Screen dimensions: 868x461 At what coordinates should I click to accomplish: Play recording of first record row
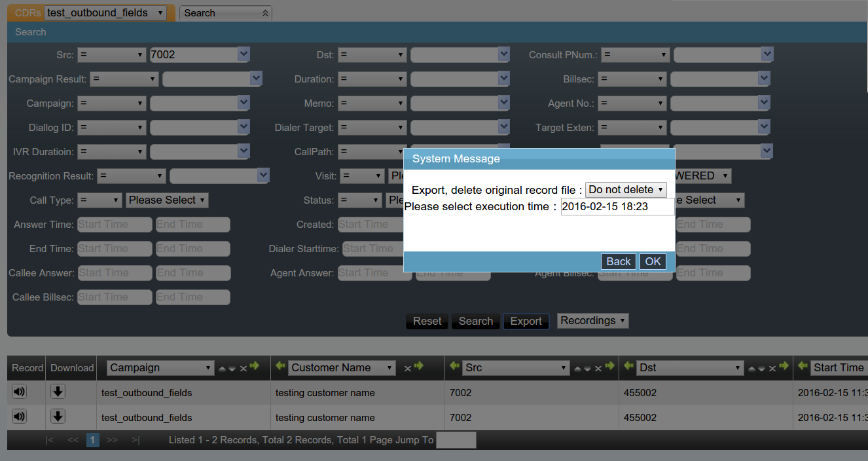click(x=19, y=392)
